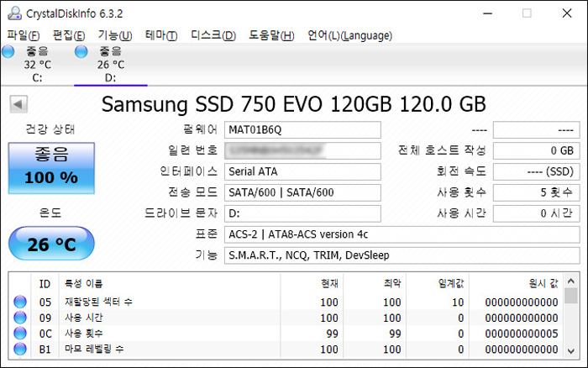588x368 pixels.
Task: Click the ACS-2 standard field
Action: 402,234
